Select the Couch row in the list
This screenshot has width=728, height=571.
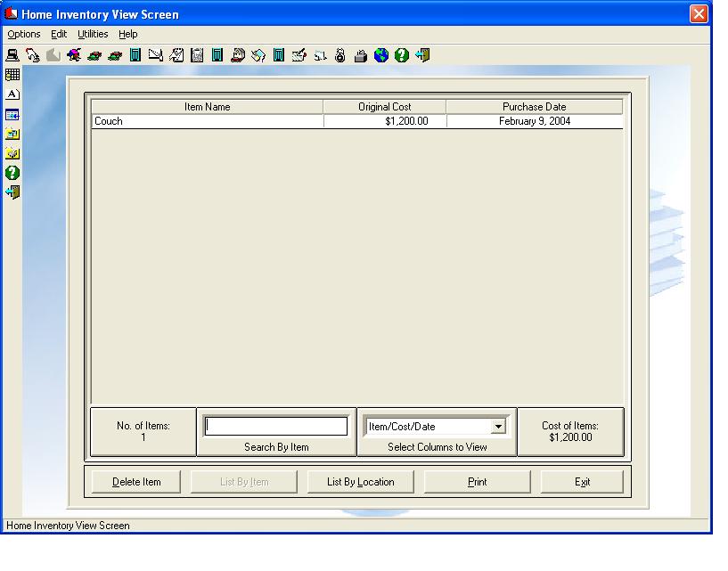pos(207,121)
